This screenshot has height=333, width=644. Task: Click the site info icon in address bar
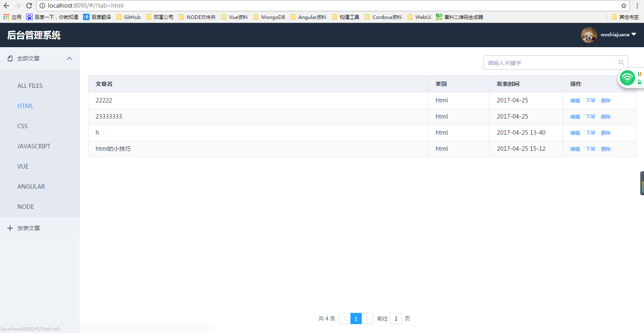(42, 6)
